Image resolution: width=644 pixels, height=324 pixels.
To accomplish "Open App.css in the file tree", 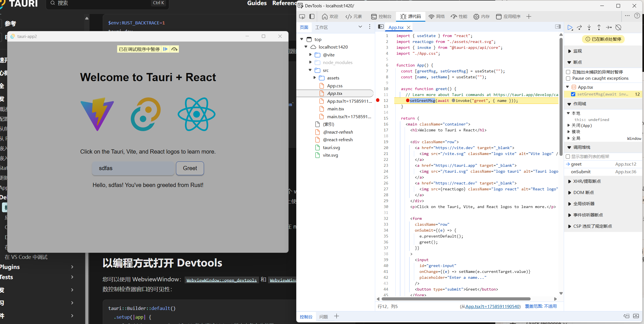I will pos(334,86).
